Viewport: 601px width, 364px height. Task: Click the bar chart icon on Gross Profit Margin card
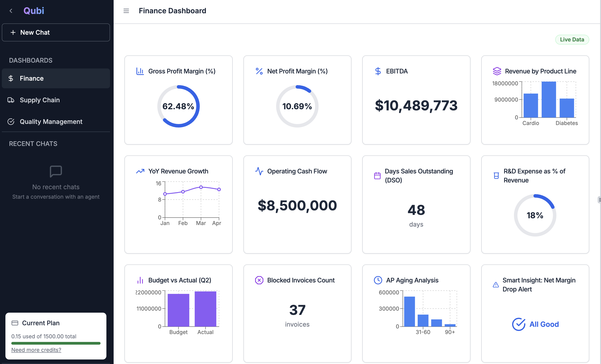pos(140,71)
